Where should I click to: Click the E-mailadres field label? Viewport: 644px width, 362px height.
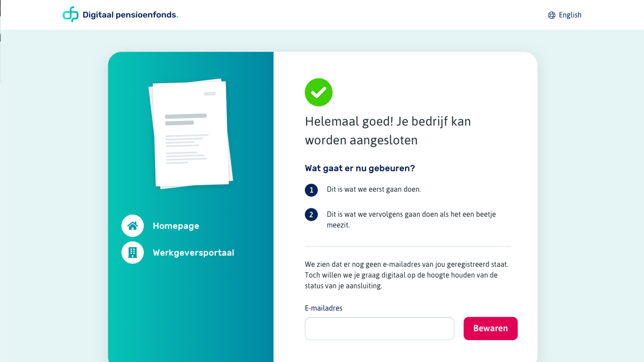(323, 308)
